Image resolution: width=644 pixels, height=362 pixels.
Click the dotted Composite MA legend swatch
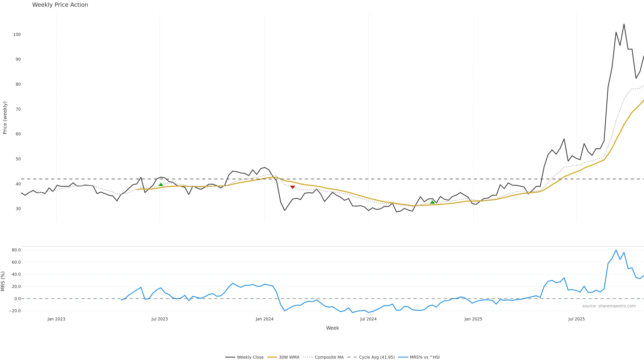pyautogui.click(x=308, y=357)
